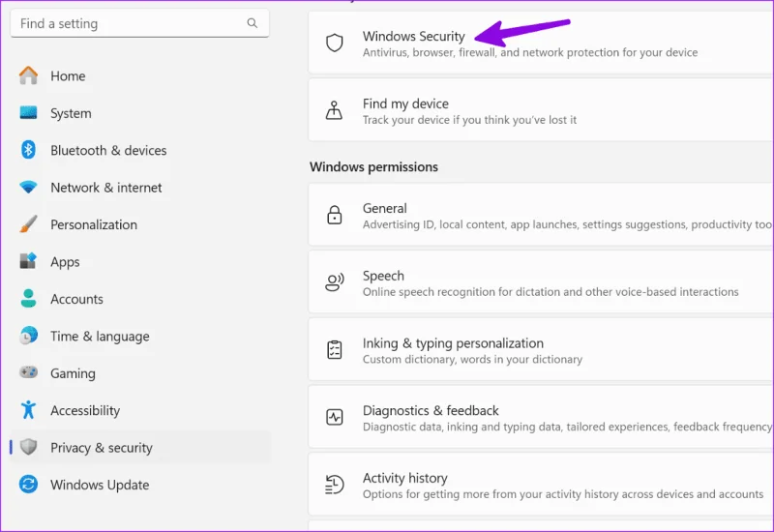
Task: Click the Activity history clock icon
Action: (x=334, y=485)
